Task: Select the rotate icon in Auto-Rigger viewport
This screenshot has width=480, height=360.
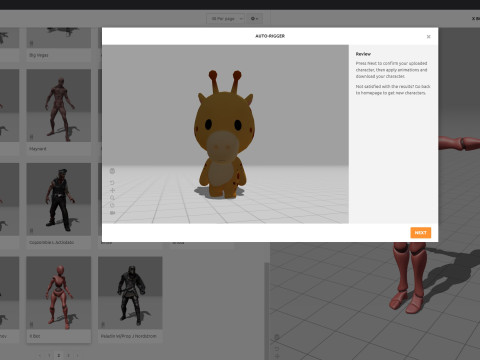Action: click(x=112, y=205)
